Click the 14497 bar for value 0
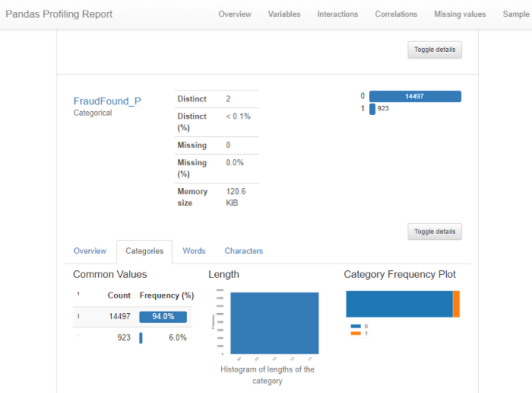Viewport: 532px width, 393px height. [415, 97]
